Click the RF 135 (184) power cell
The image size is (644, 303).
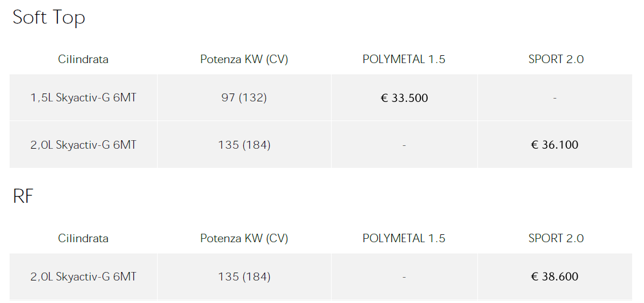tap(244, 277)
